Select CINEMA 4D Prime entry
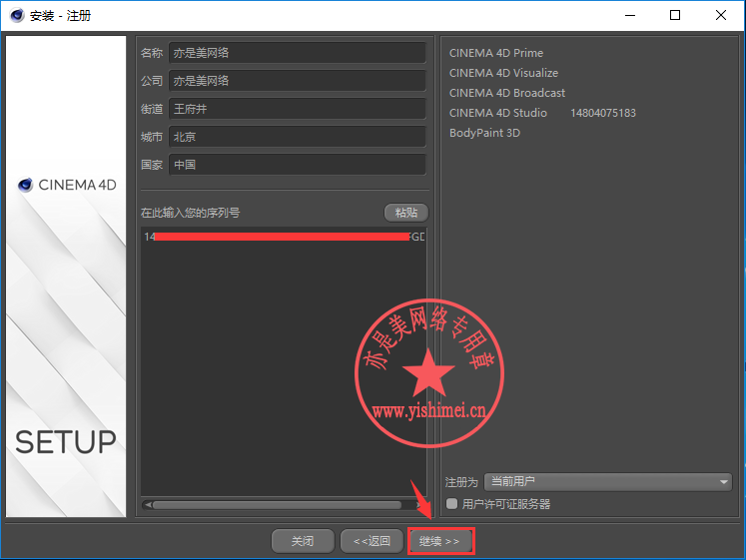This screenshot has height=560, width=746. (496, 53)
